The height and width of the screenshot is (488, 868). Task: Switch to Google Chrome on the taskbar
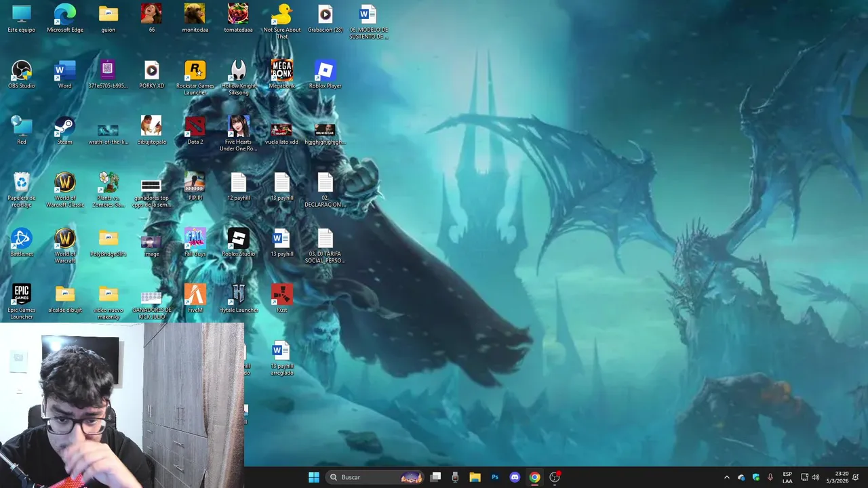click(534, 477)
